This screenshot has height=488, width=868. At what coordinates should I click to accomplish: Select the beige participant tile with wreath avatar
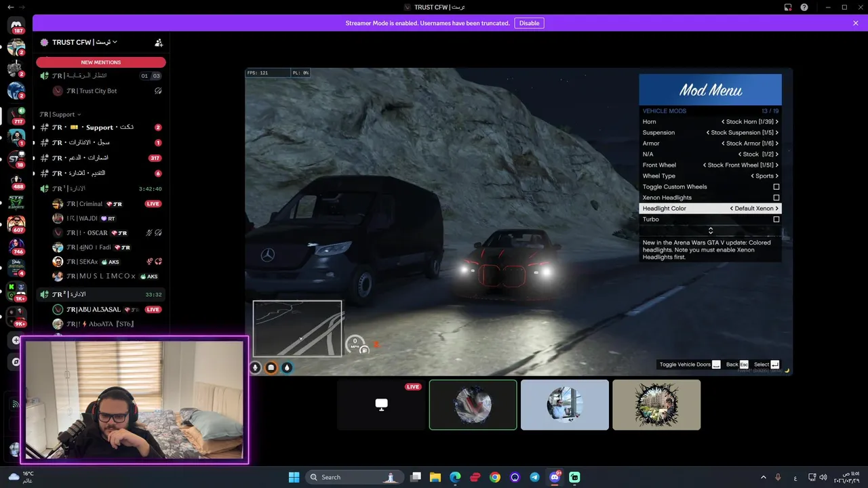656,405
